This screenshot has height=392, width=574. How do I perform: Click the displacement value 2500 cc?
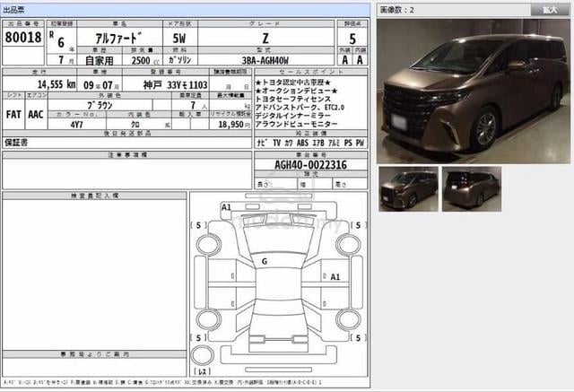(x=145, y=60)
